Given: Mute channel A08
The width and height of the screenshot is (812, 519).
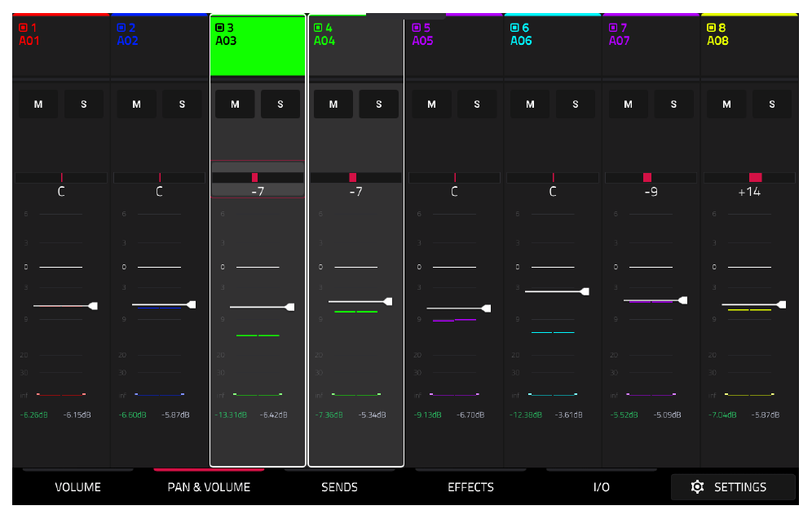Looking at the screenshot, I should click(726, 104).
